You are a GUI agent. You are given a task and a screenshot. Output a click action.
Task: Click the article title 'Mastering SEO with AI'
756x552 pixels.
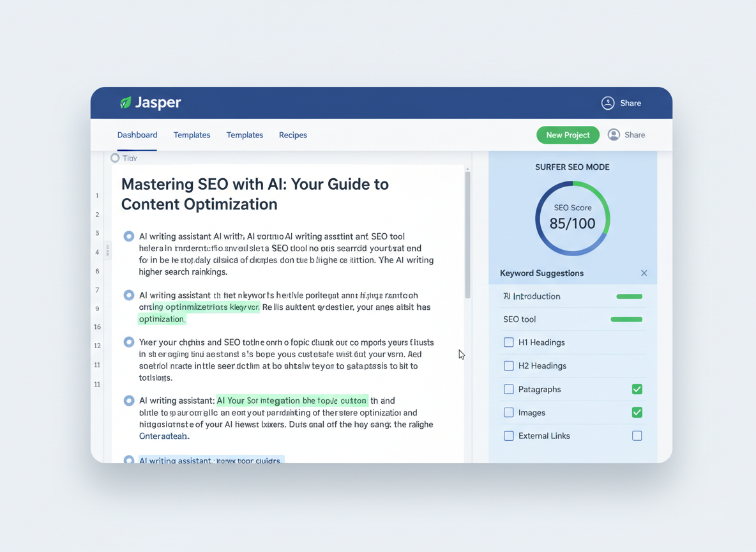point(255,194)
